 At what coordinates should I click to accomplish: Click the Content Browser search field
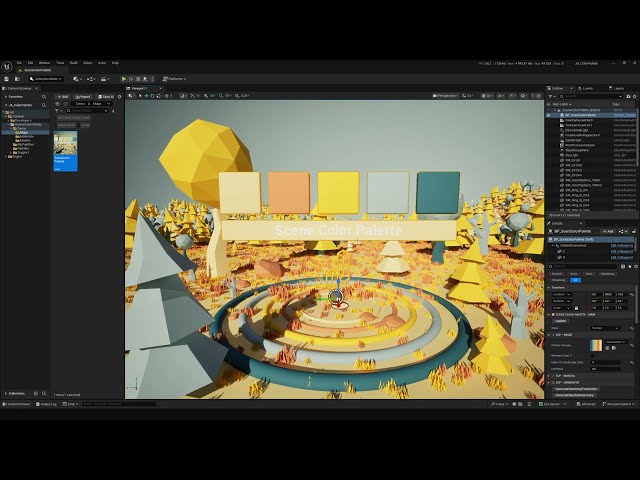coord(87,111)
